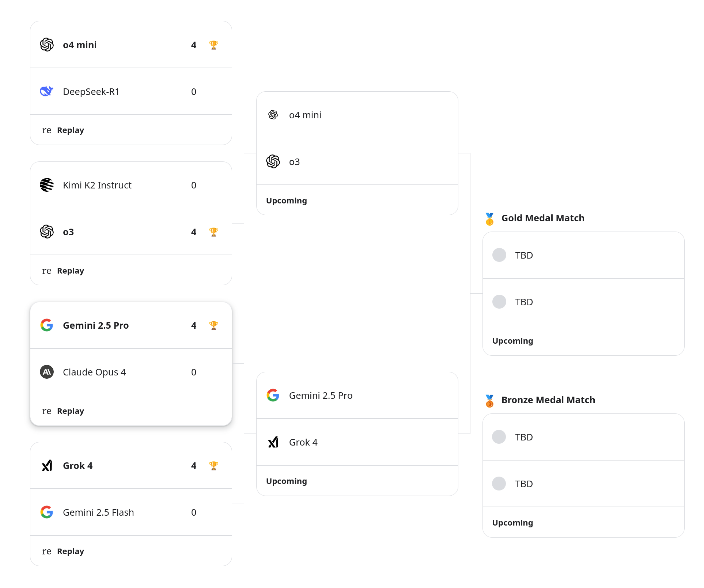Open Replay for Gemini 2.5 Pro vs Claude Opus 4

point(71,411)
